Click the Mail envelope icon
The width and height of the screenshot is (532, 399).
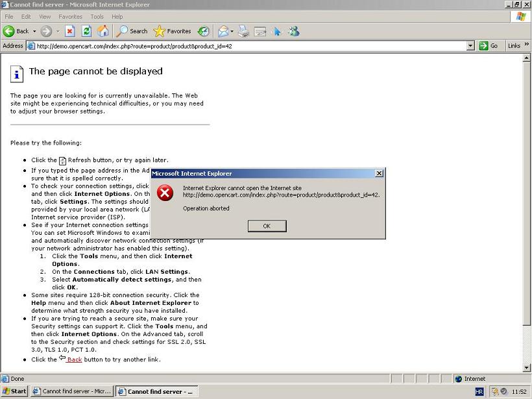point(223,31)
